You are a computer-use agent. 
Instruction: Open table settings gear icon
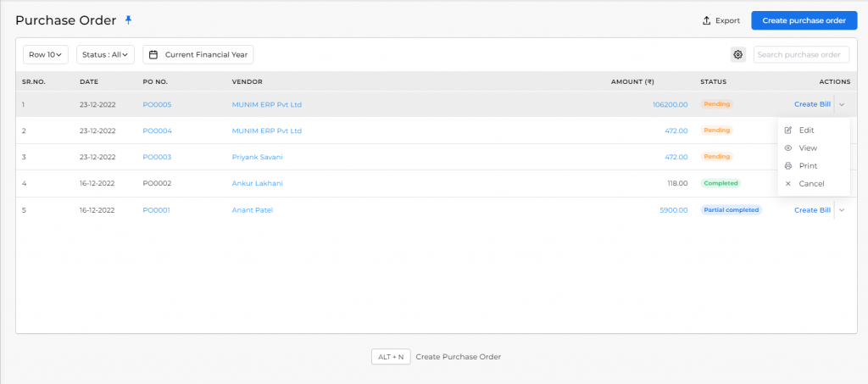pyautogui.click(x=738, y=55)
